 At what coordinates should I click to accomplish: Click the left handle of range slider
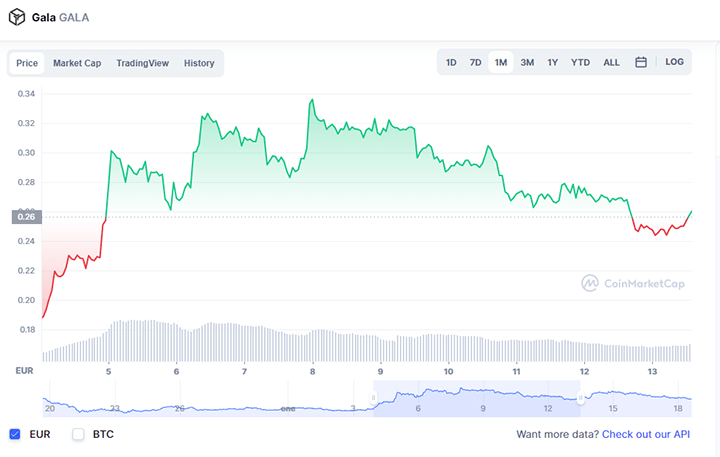coord(374,398)
